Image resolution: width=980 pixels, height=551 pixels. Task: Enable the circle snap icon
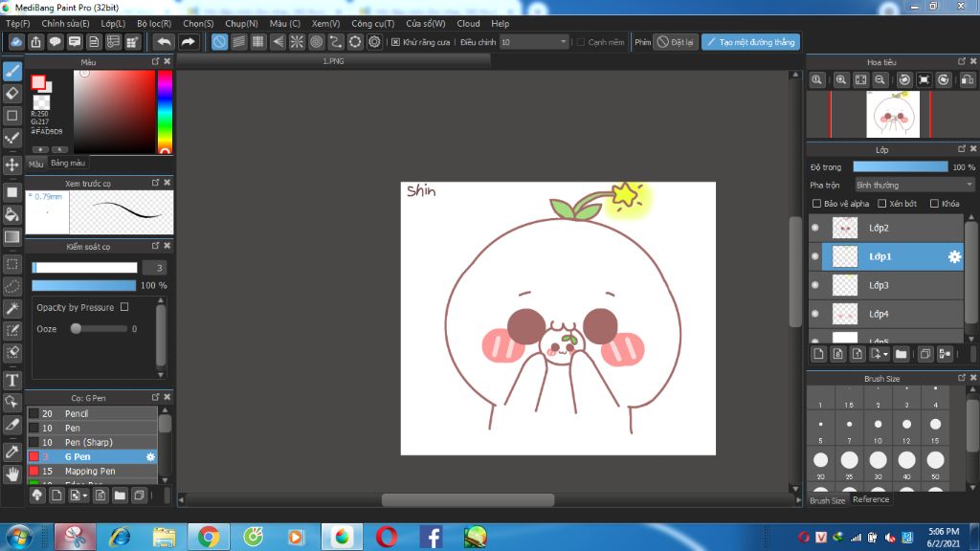[x=316, y=42]
